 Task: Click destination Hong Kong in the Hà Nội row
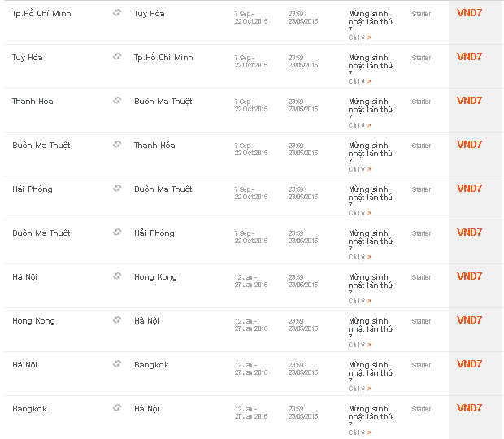tap(155, 277)
